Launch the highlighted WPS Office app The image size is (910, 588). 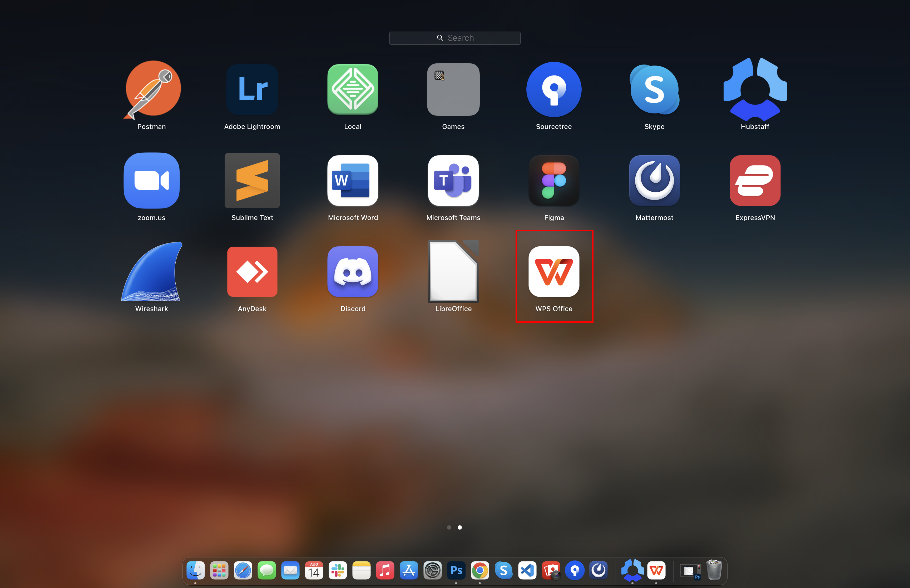pos(554,272)
